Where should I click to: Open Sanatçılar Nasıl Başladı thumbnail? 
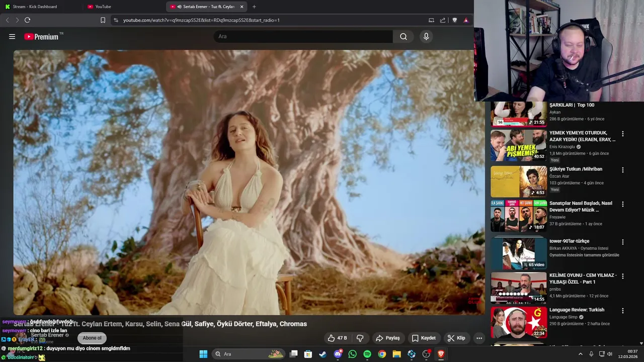(x=519, y=216)
